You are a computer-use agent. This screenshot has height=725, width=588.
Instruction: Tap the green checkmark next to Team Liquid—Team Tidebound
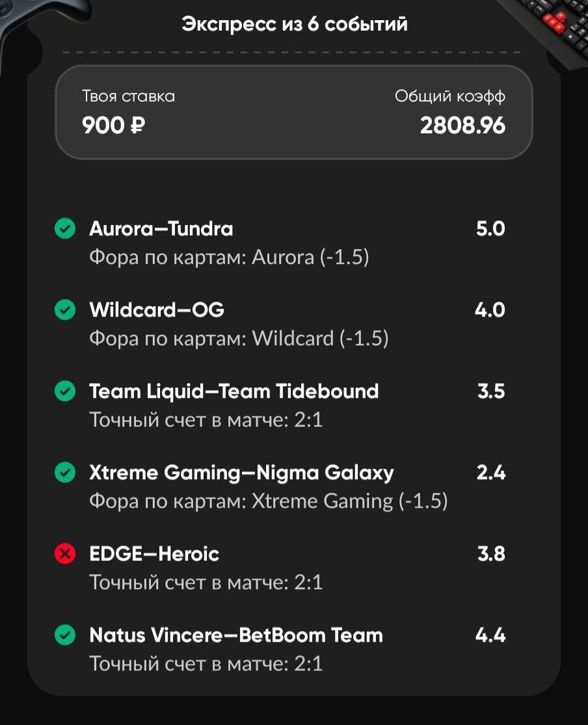pos(64,391)
